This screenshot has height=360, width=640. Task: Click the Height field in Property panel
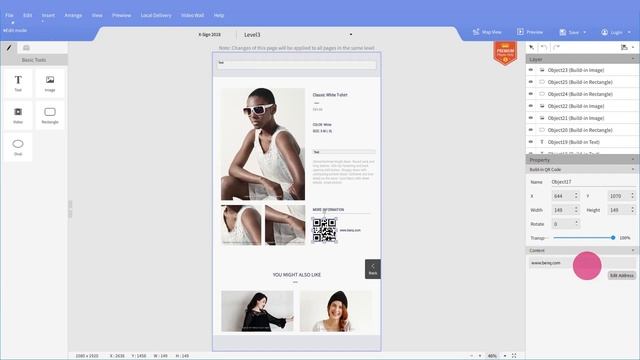[622, 210]
